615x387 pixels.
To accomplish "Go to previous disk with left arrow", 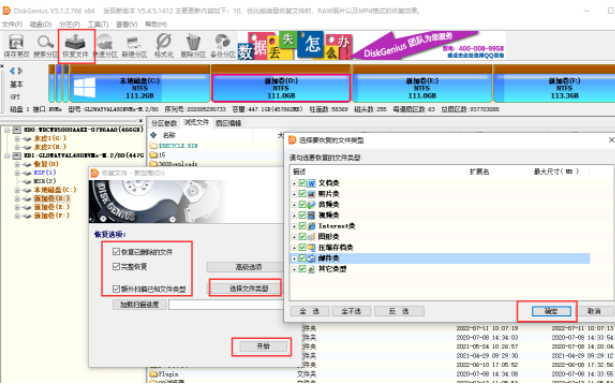I will click(12, 71).
